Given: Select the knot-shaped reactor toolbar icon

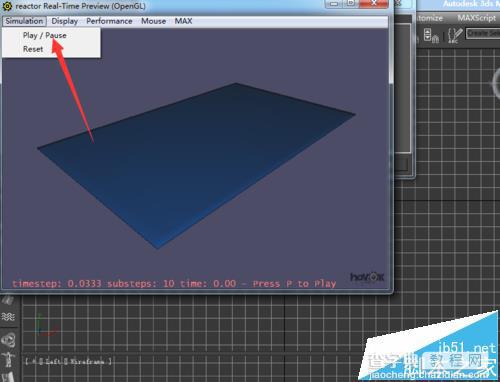Looking at the screenshot, I should point(8,340).
